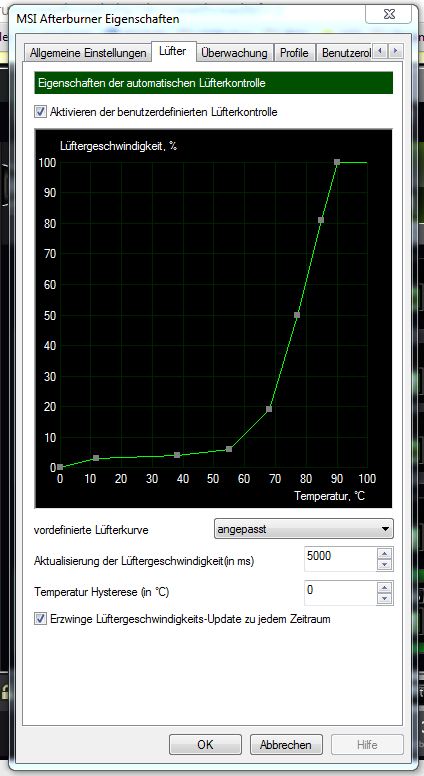Screen dimensions: 424x776
Task: Click the green Eigenschaften der automatischen Lüfterkontrolle header
Action: point(214,83)
